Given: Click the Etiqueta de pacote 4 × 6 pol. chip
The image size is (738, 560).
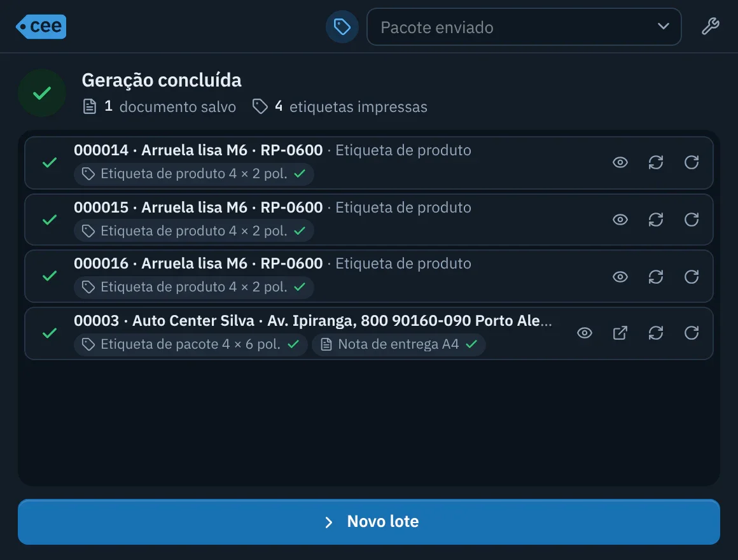Looking at the screenshot, I should [x=190, y=344].
